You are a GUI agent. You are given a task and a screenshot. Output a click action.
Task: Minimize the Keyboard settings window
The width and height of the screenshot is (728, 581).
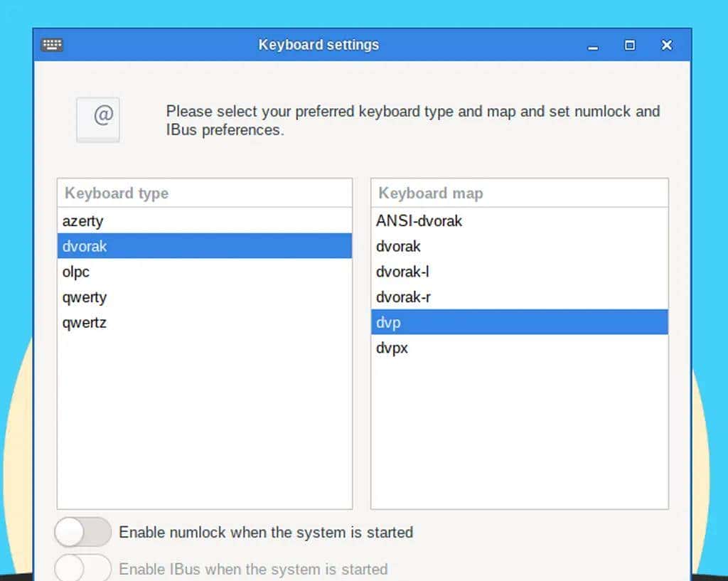[592, 45]
